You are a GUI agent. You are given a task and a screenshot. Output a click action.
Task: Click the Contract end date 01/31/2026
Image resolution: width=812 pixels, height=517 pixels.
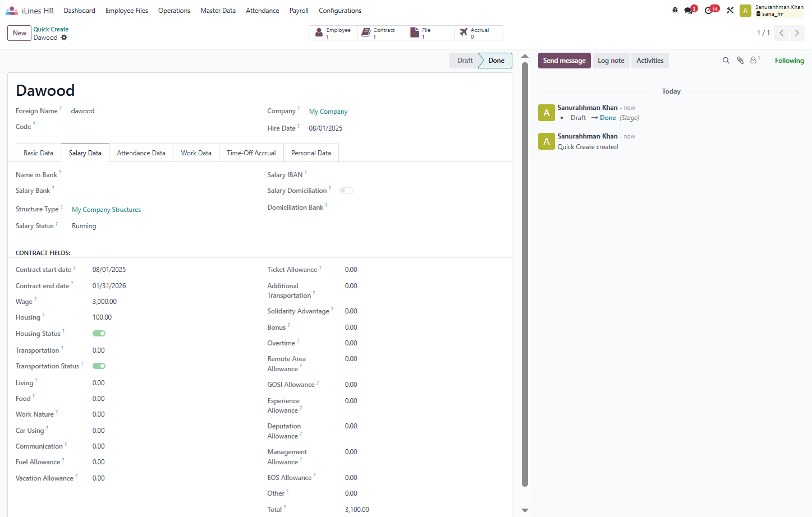[x=109, y=286]
